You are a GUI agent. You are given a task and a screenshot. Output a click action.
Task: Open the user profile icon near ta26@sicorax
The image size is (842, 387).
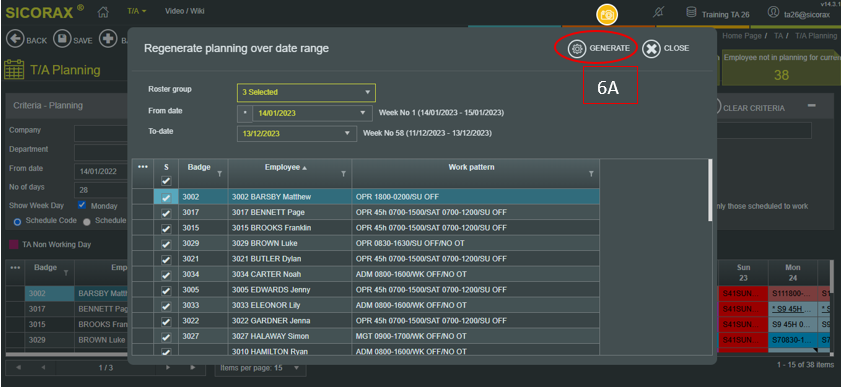(x=773, y=12)
